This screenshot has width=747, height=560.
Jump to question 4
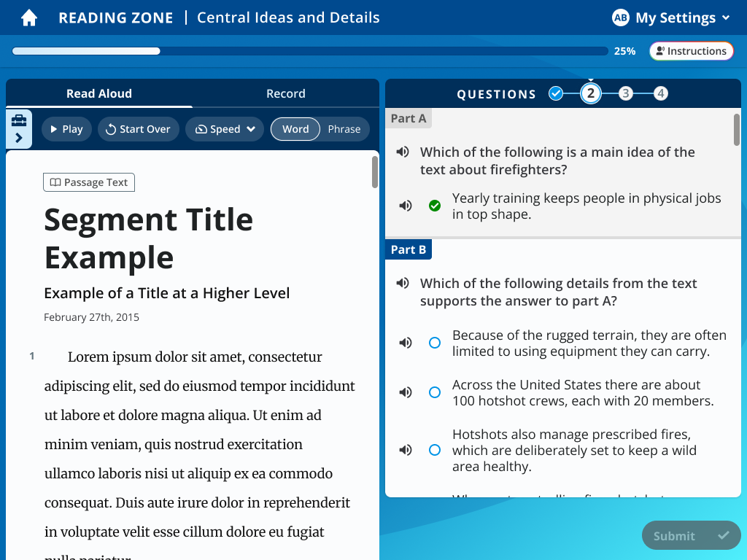pos(660,94)
